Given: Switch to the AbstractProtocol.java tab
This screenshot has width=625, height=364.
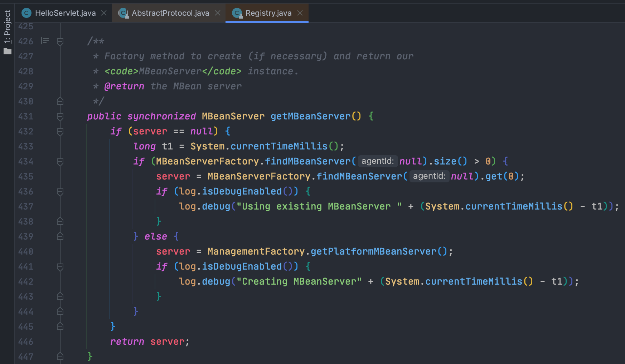Looking at the screenshot, I should (170, 13).
